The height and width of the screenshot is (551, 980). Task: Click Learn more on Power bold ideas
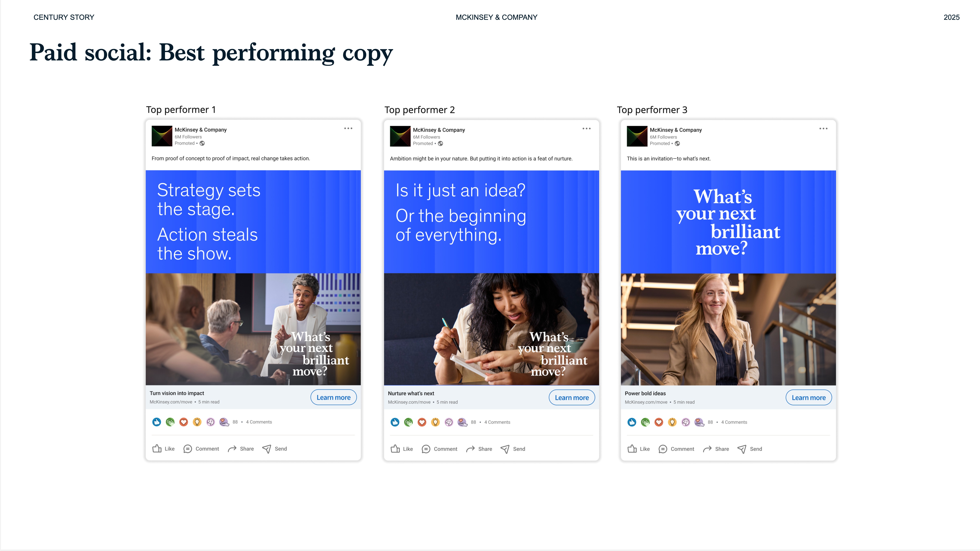[808, 397]
